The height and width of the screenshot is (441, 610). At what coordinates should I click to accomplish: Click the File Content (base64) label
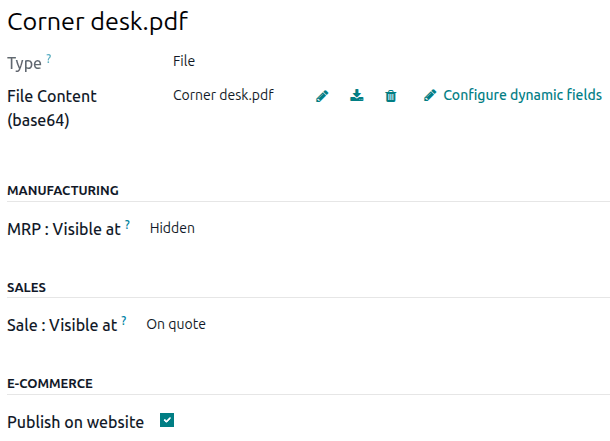(x=52, y=108)
